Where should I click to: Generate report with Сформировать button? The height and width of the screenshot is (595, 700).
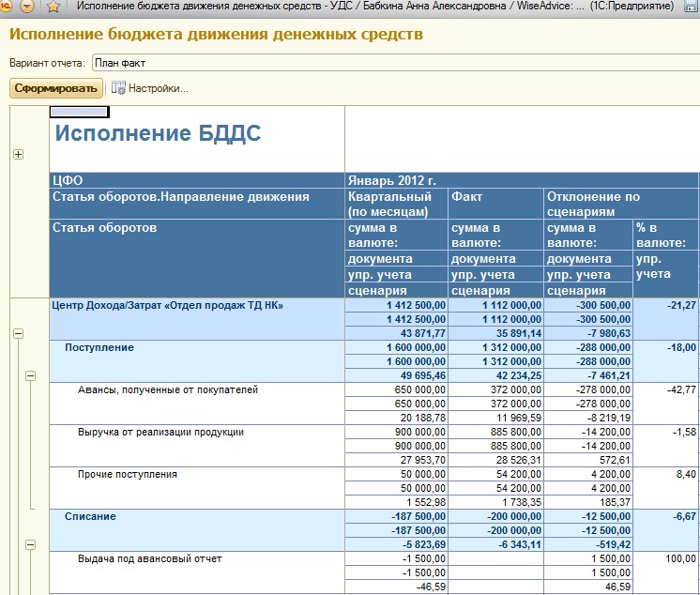coord(55,88)
